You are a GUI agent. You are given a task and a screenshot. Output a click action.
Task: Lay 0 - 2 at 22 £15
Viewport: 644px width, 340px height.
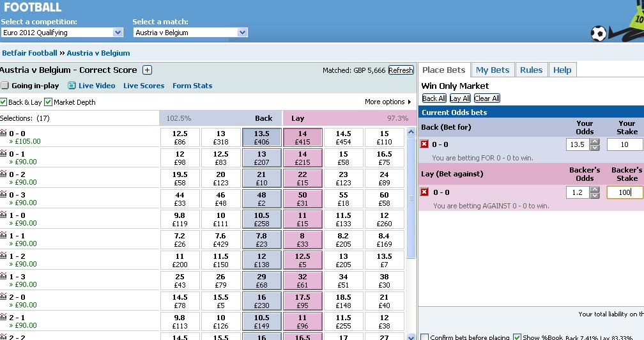click(303, 178)
